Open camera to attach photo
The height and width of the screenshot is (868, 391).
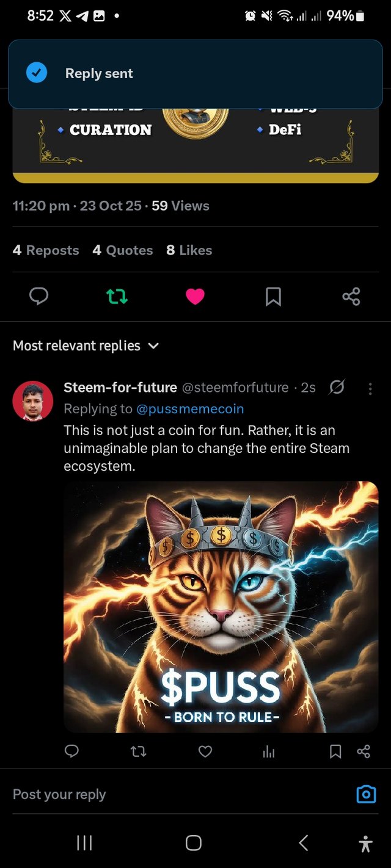coord(366,794)
